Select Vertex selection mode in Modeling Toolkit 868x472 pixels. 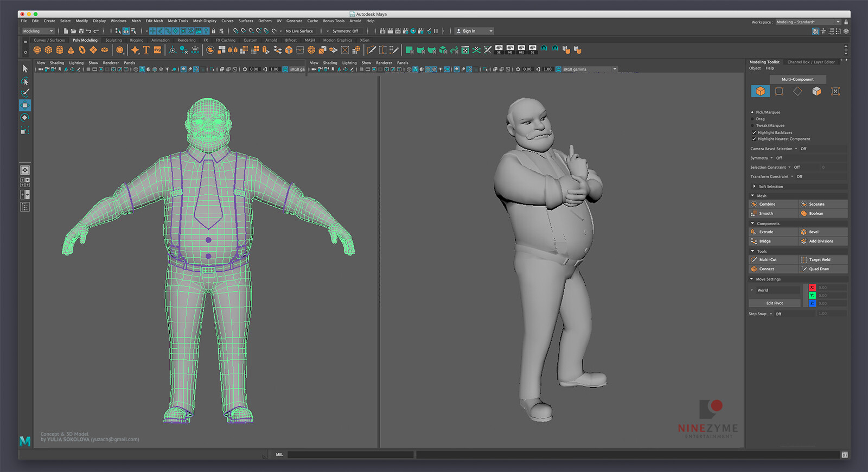[x=779, y=91]
